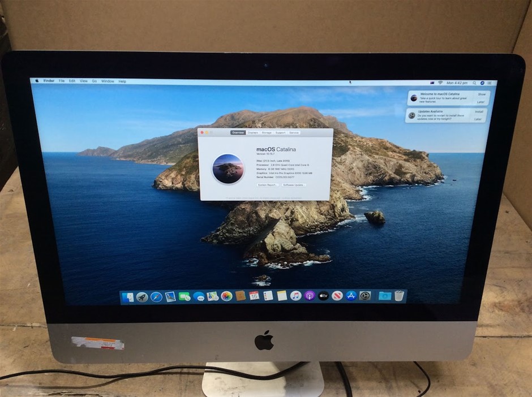Screen dimensions: 532x397
Task: Click the flag input source icon
Action: click(432, 83)
